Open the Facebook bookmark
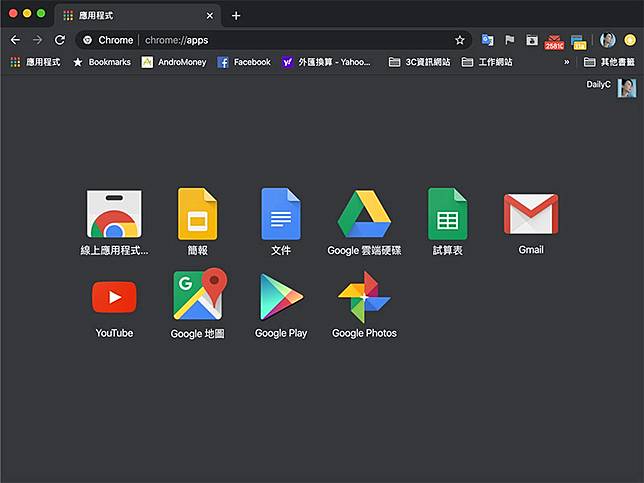644x483 pixels. [x=244, y=62]
